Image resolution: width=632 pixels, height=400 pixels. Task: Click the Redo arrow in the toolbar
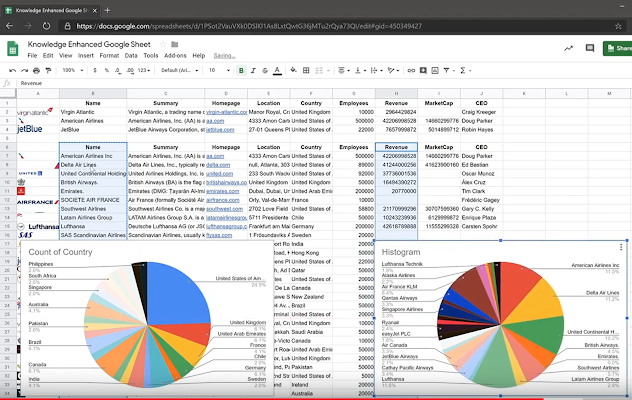click(x=25, y=71)
